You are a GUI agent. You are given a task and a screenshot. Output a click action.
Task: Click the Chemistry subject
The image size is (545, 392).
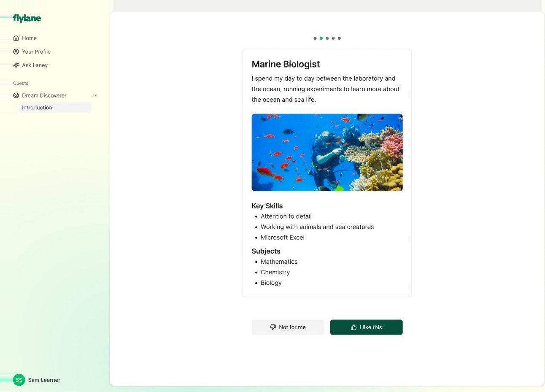pos(275,272)
